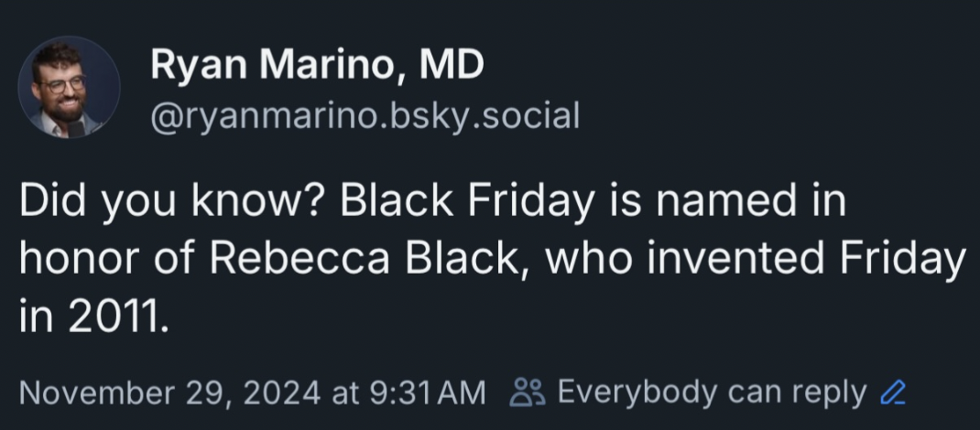Click the 'Ryan Marino, MD' display name
980x430 pixels.
(316, 65)
